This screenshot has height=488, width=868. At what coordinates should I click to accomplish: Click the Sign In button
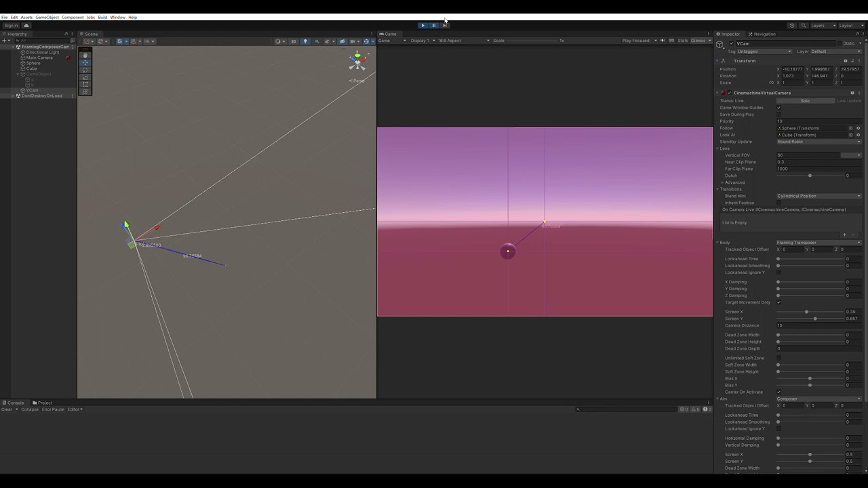[x=11, y=25]
